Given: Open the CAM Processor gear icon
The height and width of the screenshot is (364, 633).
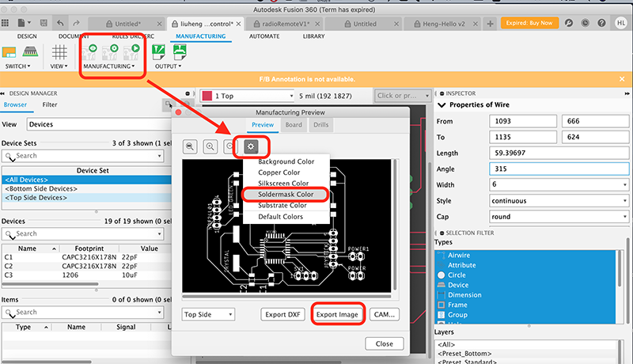Looking at the screenshot, I should [110, 52].
